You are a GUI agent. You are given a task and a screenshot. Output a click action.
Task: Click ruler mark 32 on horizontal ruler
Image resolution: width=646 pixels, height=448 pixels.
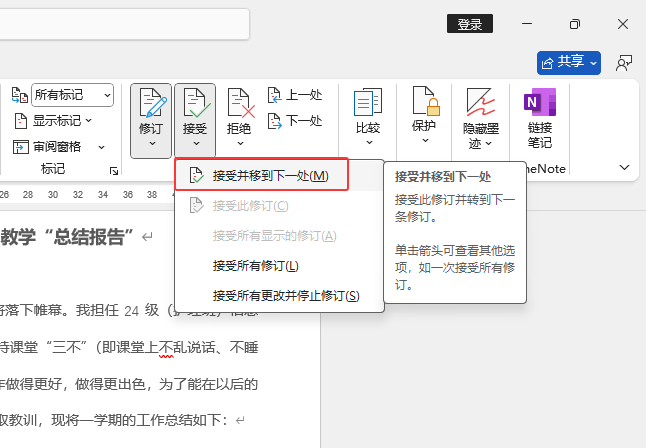coord(78,195)
